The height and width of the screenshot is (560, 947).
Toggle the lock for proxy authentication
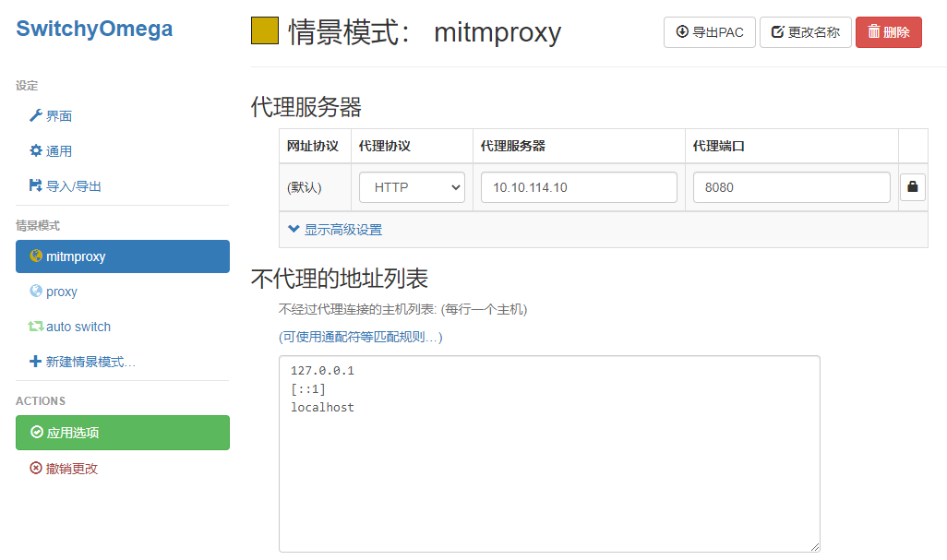click(x=912, y=186)
